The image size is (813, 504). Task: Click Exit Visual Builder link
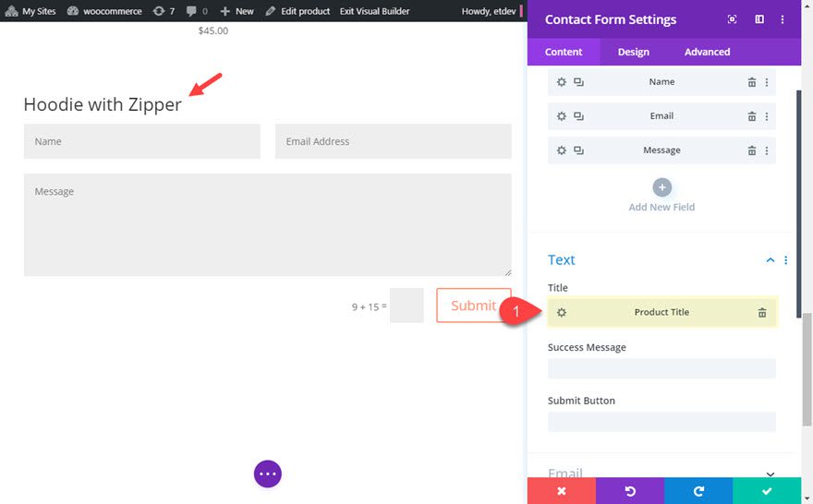(374, 11)
